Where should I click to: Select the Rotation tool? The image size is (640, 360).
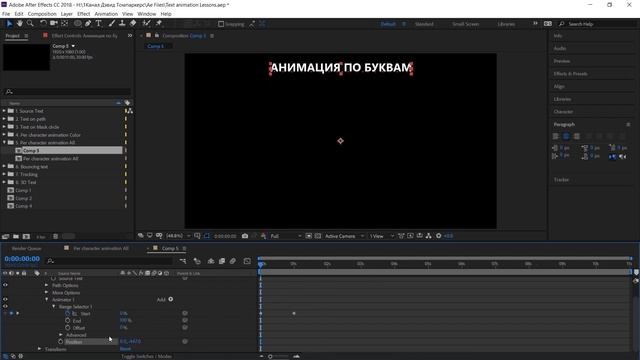(x=43, y=24)
